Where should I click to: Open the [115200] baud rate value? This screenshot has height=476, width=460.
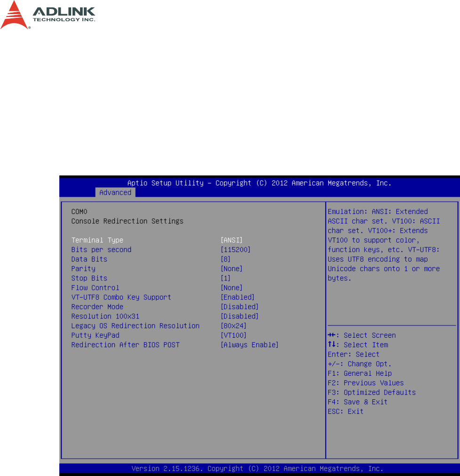click(235, 250)
